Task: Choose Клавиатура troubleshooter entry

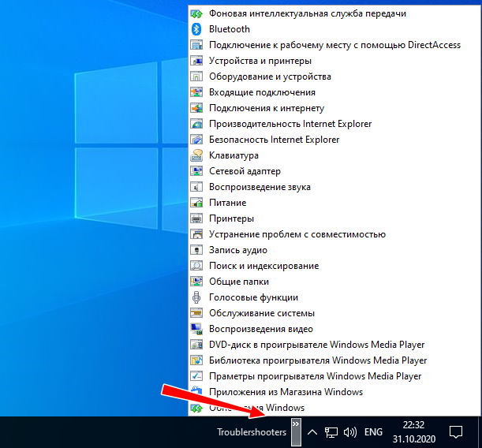Action: [234, 155]
